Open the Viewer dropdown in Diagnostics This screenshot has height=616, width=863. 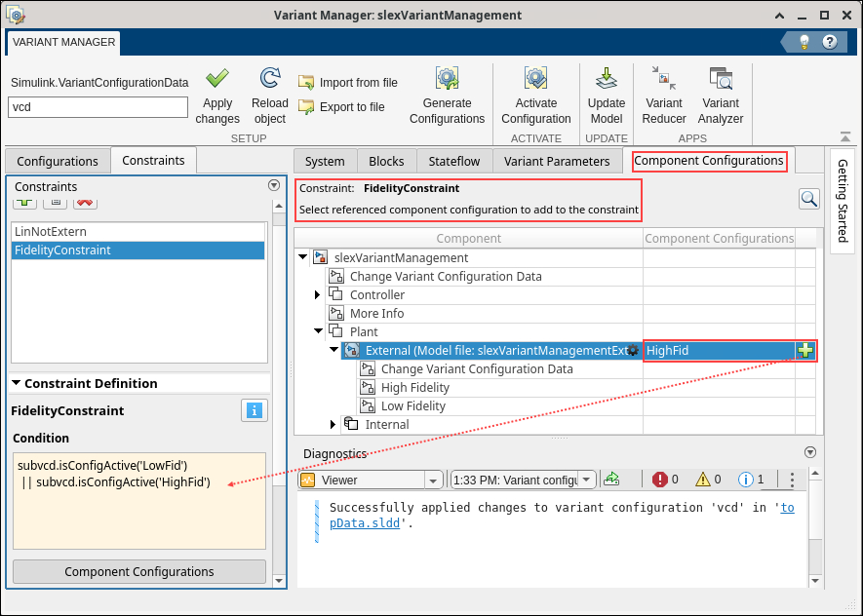tap(432, 480)
